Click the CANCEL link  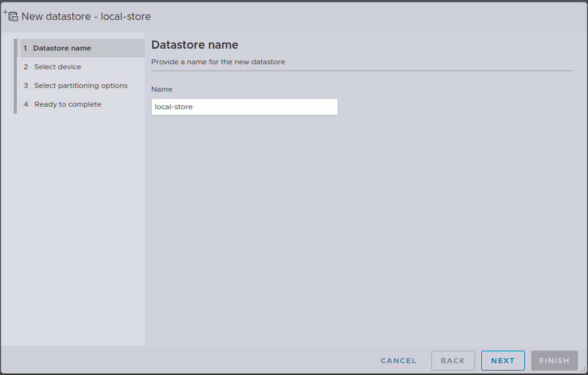398,360
